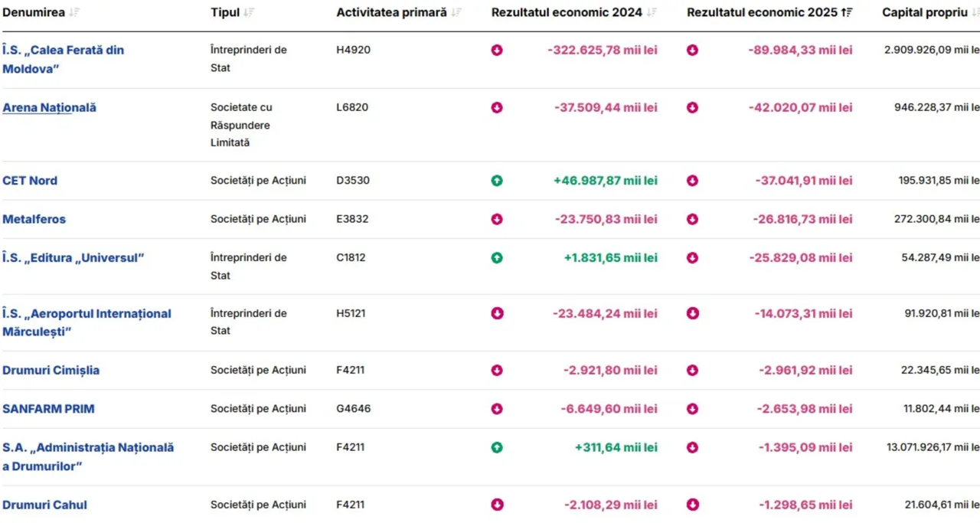Open Î.S. Calea Ferată din Moldova link
Image resolution: width=980 pixels, height=523 pixels.
pyautogui.click(x=64, y=59)
